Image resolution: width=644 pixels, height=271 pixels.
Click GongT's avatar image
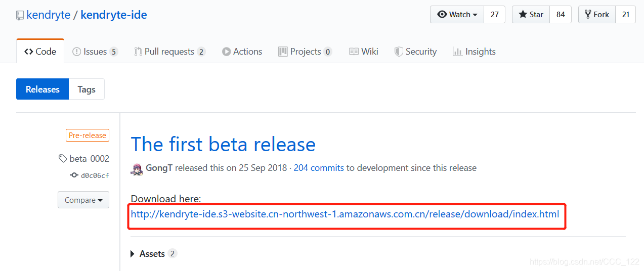point(137,168)
